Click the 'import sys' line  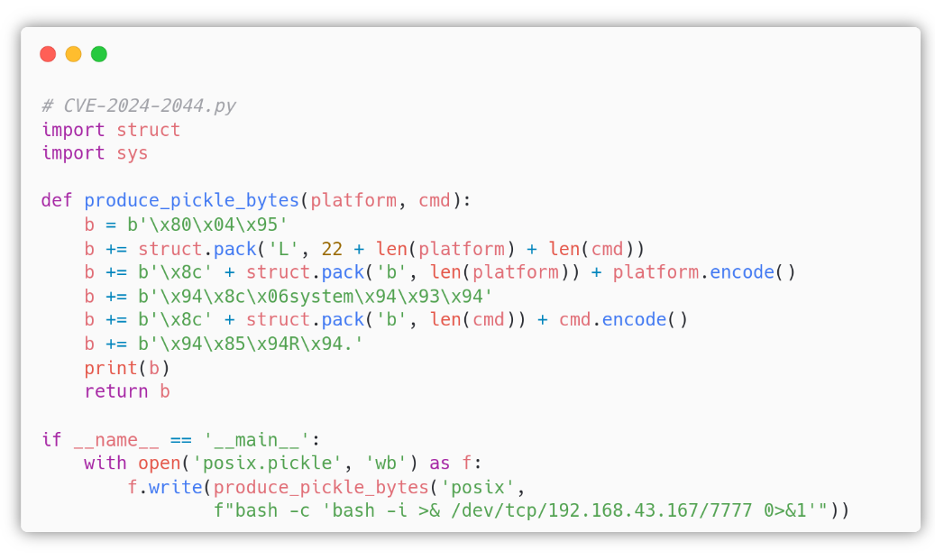(x=95, y=153)
